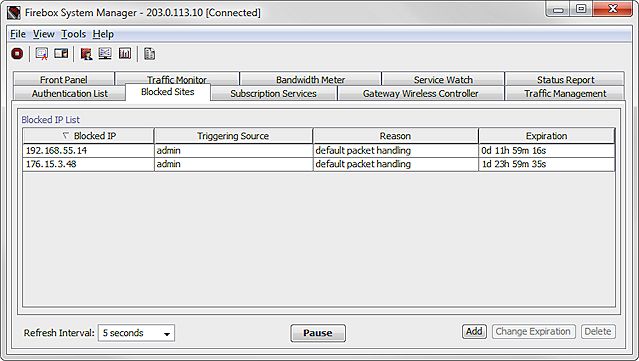Click the certificate icon in the toolbar

coord(42,53)
